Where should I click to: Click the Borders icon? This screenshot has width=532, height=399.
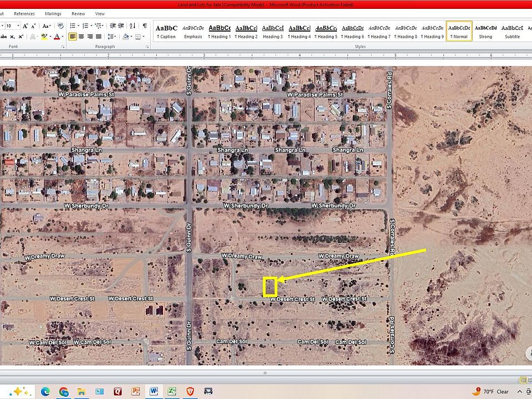point(138,37)
